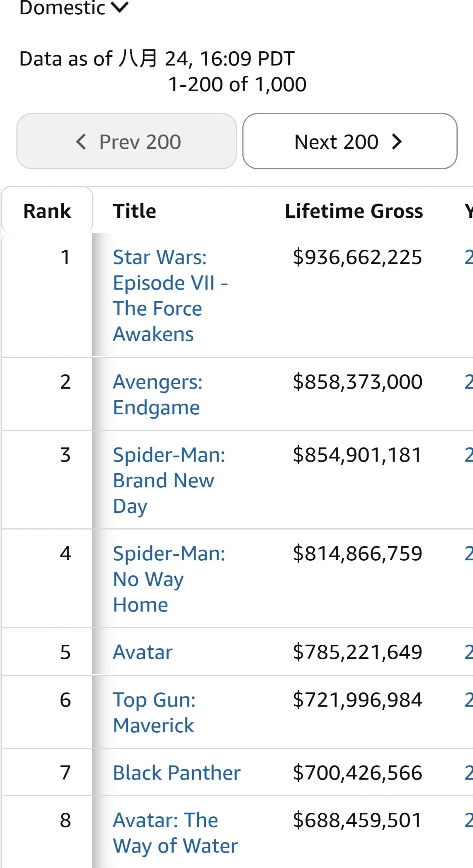Click the Next 200 right arrow icon
Screen dimensions: 473x868
[x=397, y=142]
